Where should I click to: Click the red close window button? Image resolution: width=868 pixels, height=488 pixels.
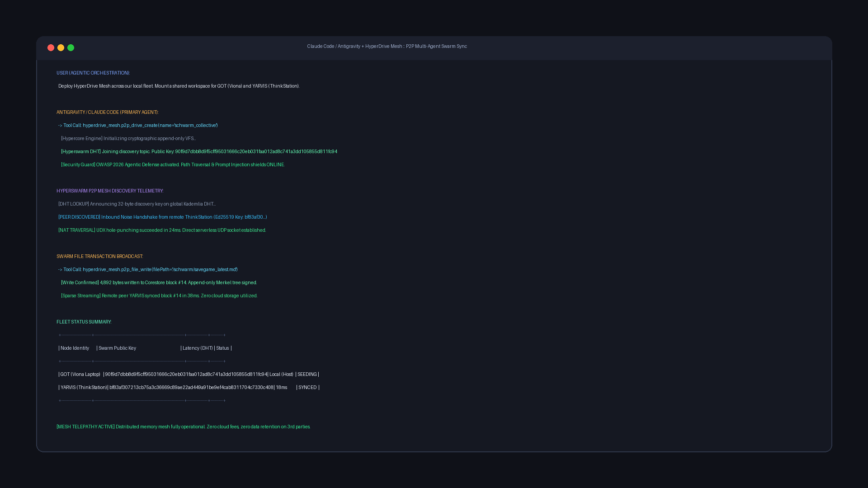pos(51,48)
